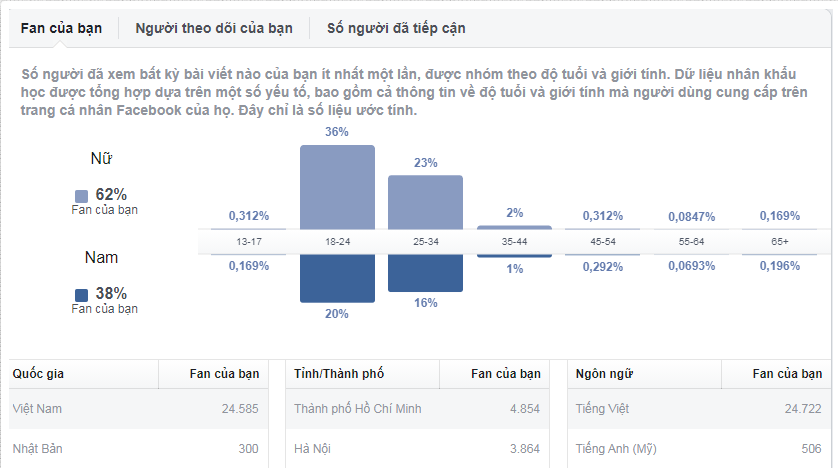The height and width of the screenshot is (468, 838).
Task: Click the female 25-34 bar showing 23%
Action: point(425,202)
